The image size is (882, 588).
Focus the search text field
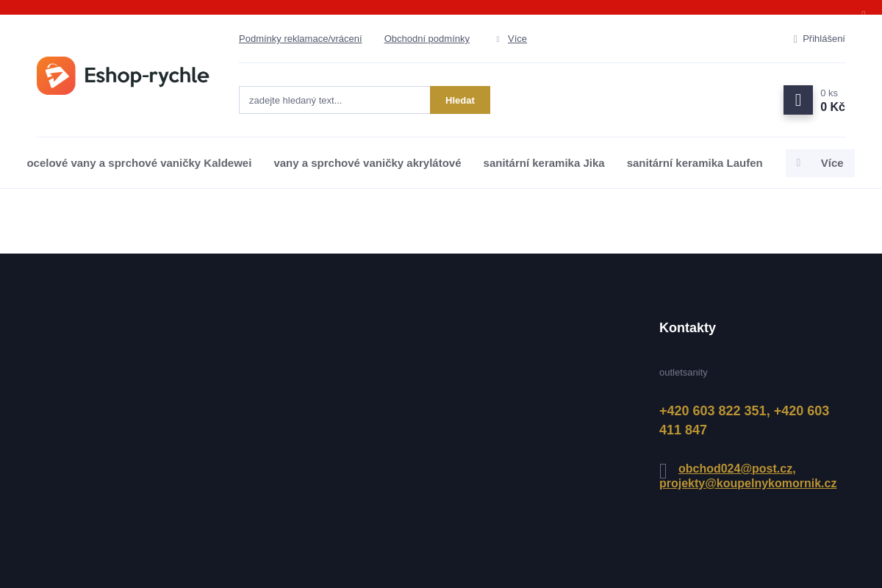334,100
